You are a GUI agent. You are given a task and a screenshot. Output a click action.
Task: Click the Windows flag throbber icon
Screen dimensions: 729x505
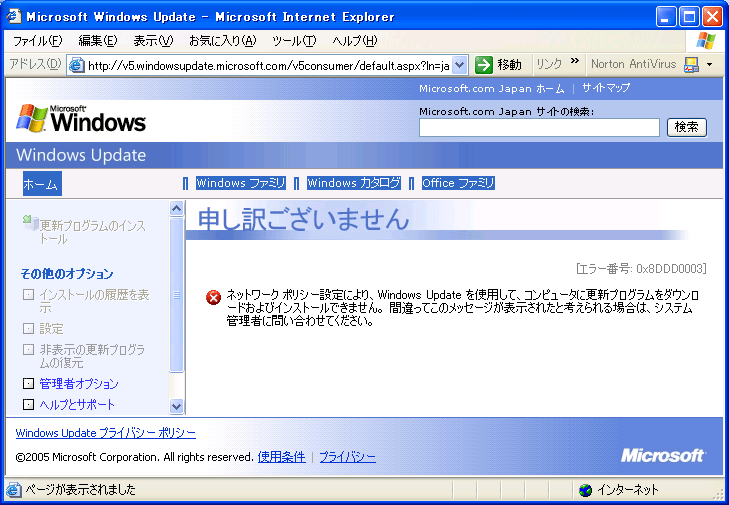pos(706,41)
